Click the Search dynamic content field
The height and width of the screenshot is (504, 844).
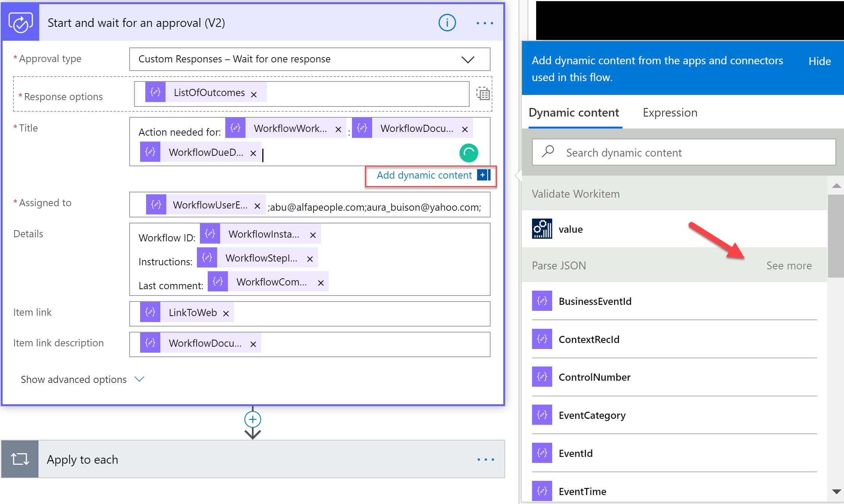coord(684,152)
